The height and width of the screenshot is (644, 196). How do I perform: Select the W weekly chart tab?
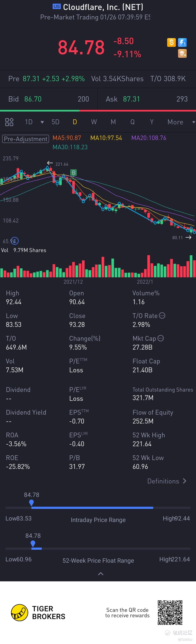click(94, 122)
